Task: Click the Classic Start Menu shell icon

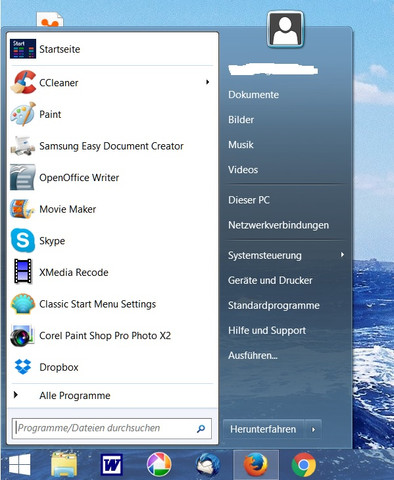Action: [23, 304]
